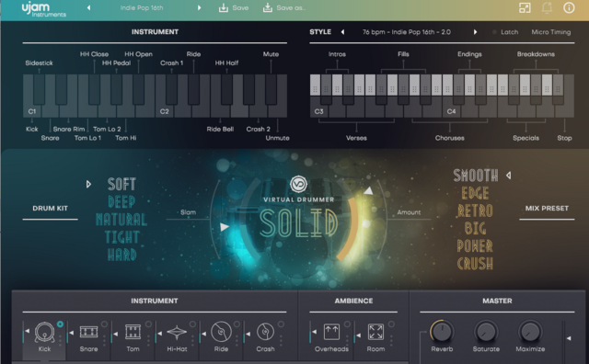Open Micro Timing settings
The width and height of the screenshot is (589, 364).
click(551, 32)
